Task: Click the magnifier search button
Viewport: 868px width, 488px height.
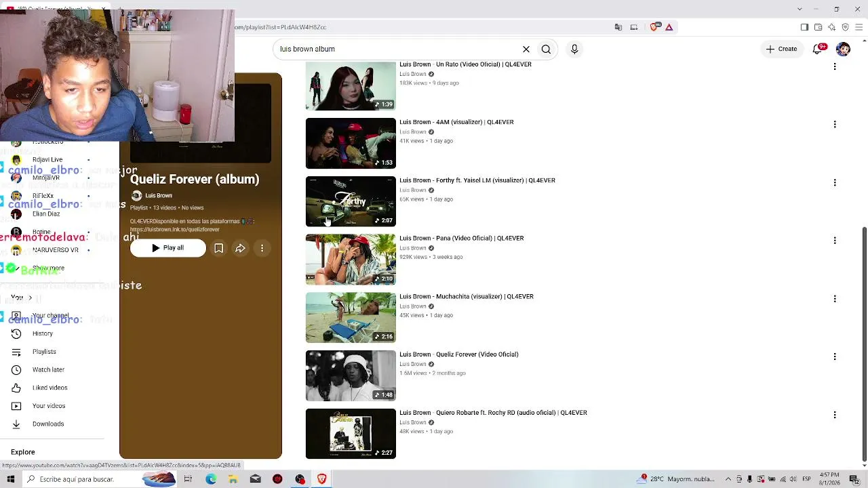Action: pos(546,49)
